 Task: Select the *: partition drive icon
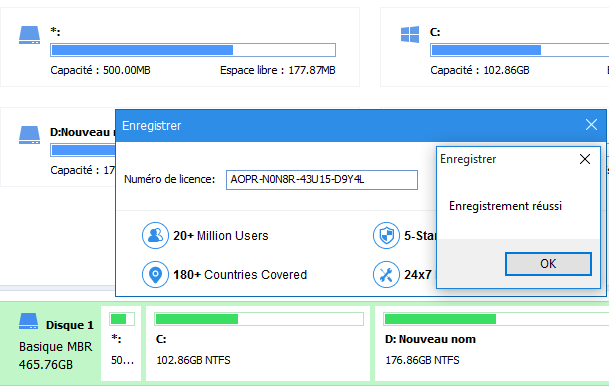[x=30, y=35]
